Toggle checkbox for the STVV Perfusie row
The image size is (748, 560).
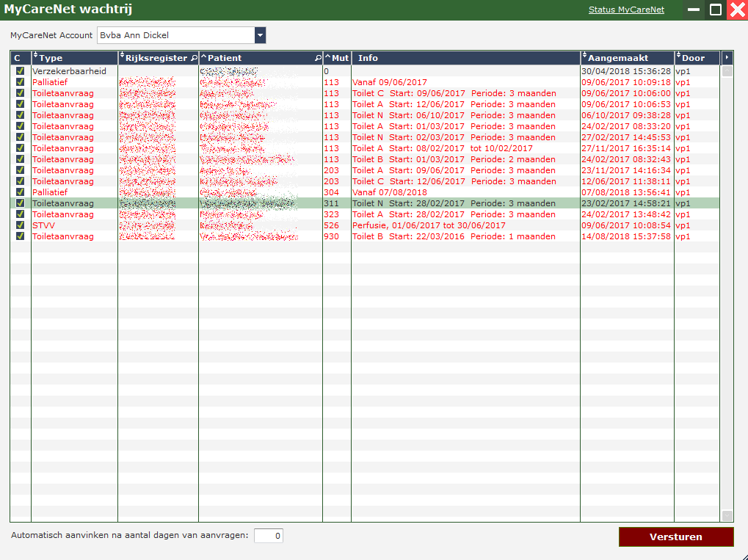[x=20, y=225]
